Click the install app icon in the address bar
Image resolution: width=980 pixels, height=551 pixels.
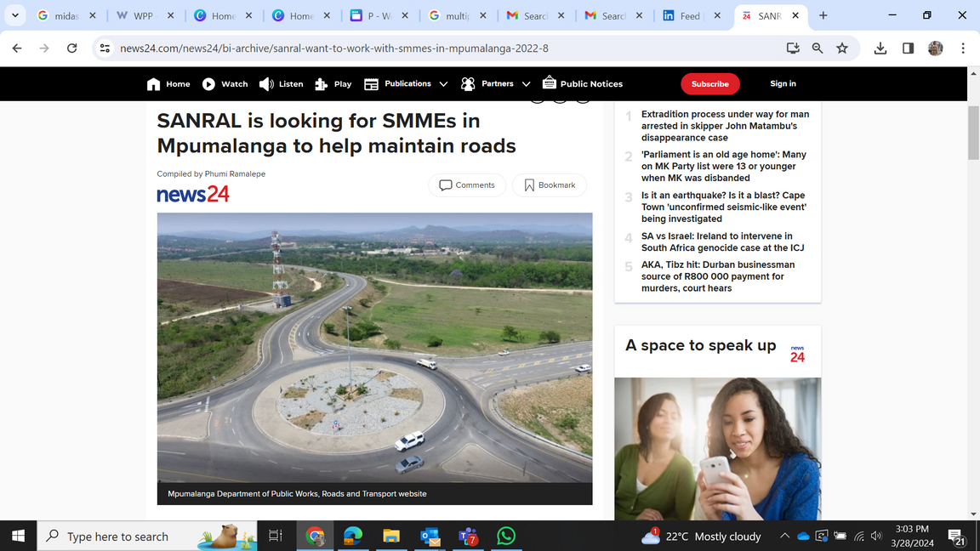pyautogui.click(x=793, y=48)
